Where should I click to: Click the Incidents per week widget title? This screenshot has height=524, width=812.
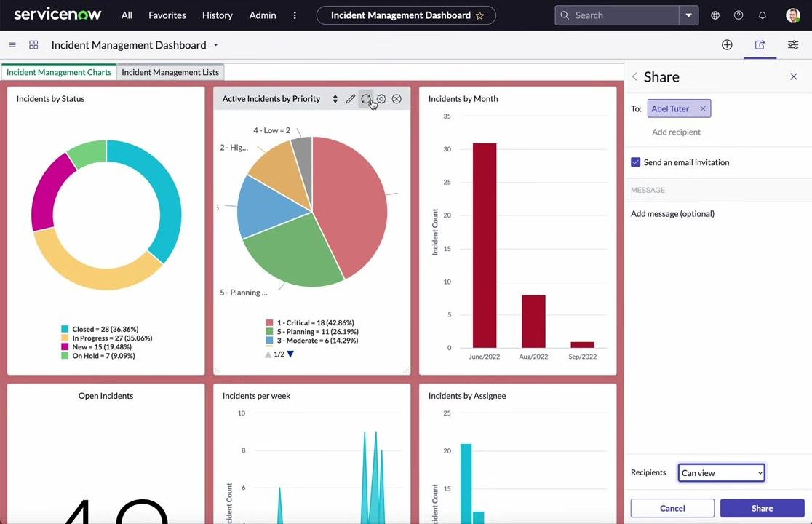coord(256,396)
